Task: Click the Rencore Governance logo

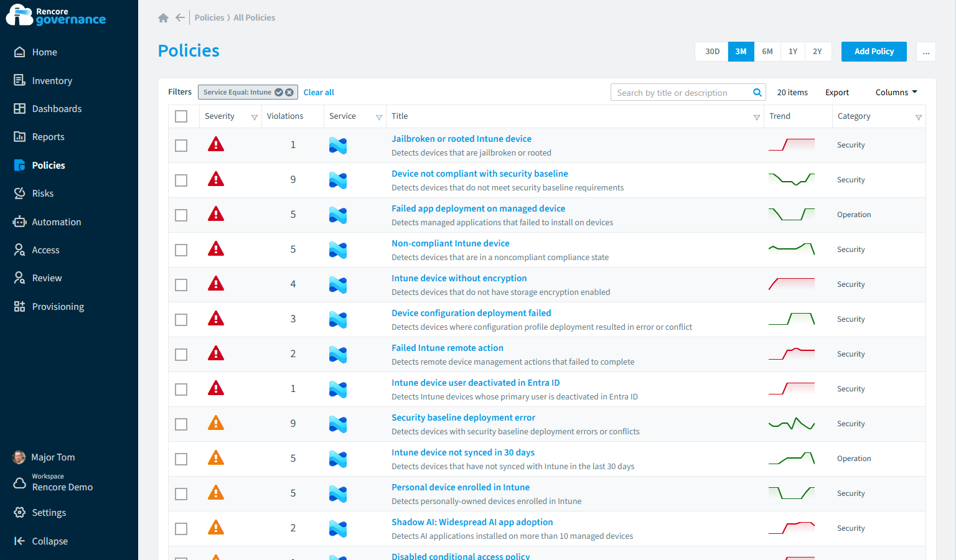Action: coord(56,15)
